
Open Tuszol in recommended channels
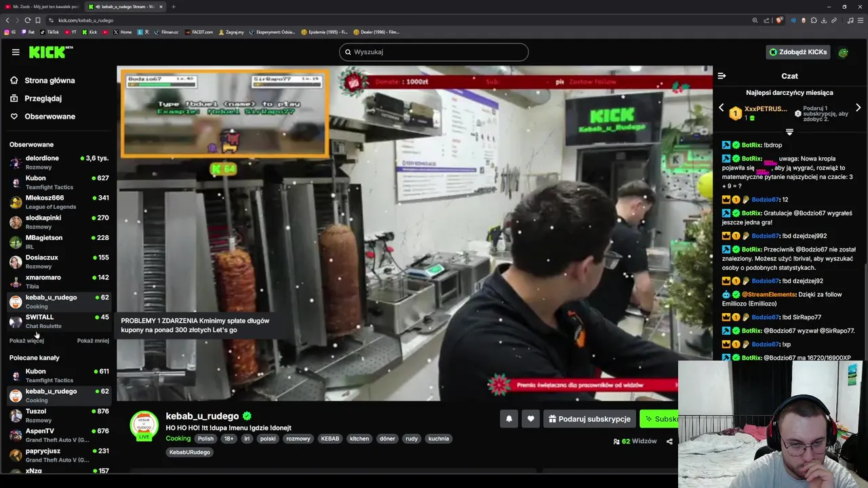59,415
